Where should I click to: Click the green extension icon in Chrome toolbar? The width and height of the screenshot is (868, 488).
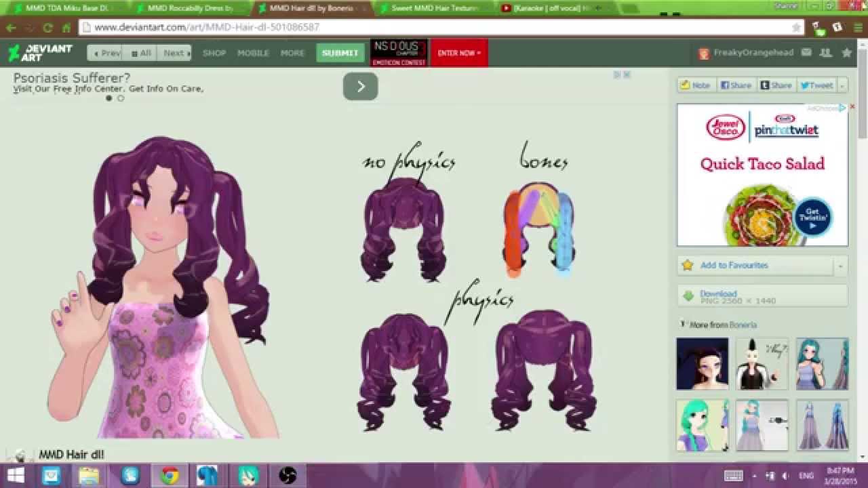(x=820, y=28)
